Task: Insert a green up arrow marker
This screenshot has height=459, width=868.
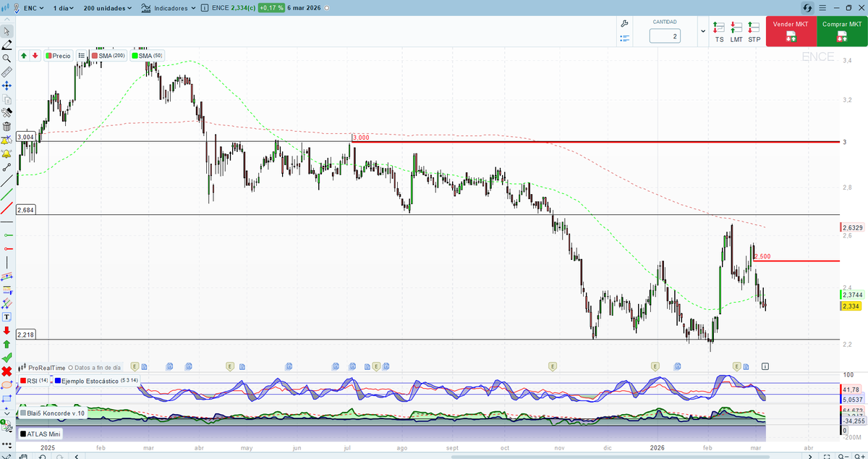Action: point(7,344)
